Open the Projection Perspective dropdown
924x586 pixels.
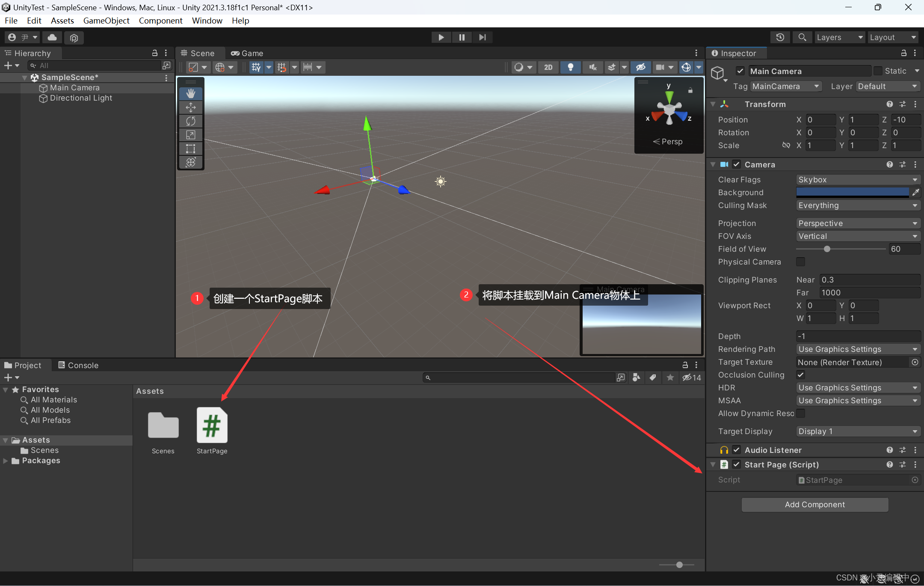pos(858,223)
